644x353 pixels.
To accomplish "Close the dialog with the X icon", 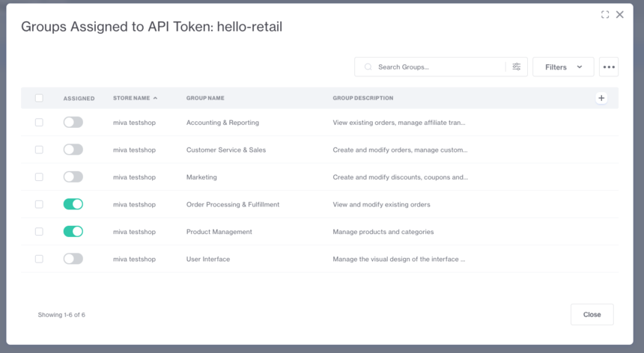I will pyautogui.click(x=619, y=14).
